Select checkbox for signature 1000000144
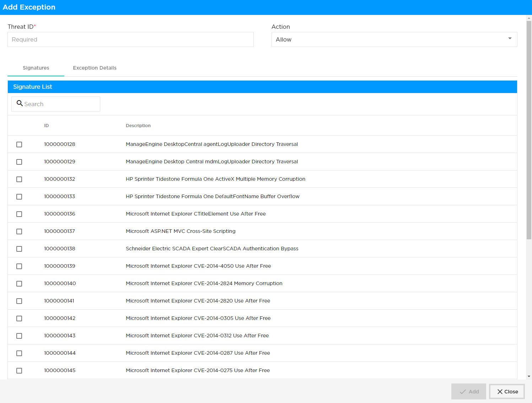Screen dimensions: 532x403 (x=19, y=353)
